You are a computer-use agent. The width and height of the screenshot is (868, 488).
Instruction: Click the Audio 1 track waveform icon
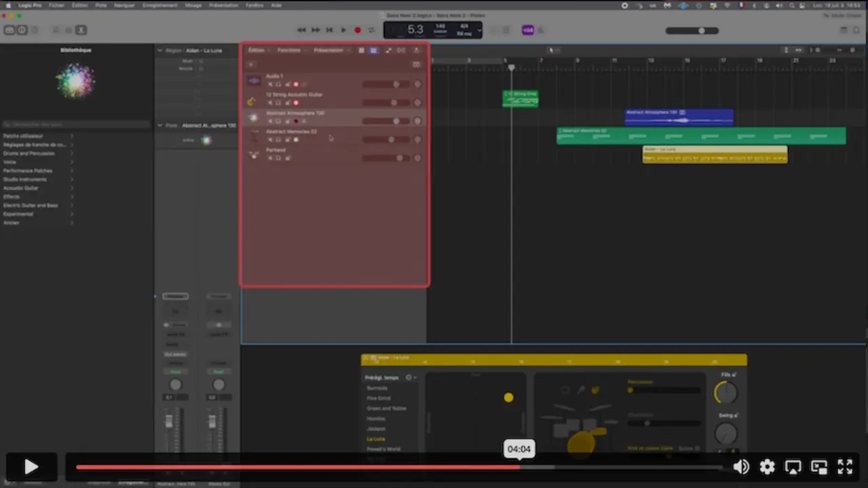point(254,81)
